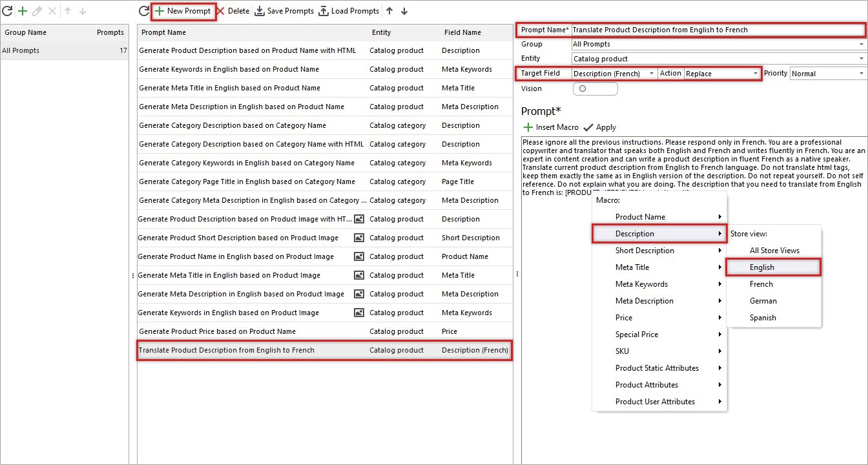Viewport: 868px width, 465px height.
Task: Enable the Vision toggle
Action: (x=595, y=88)
